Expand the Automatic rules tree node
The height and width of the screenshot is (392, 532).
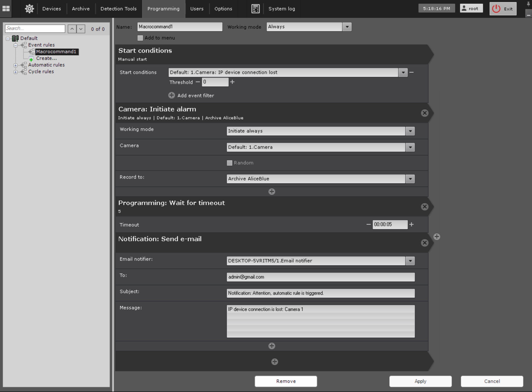(x=16, y=65)
